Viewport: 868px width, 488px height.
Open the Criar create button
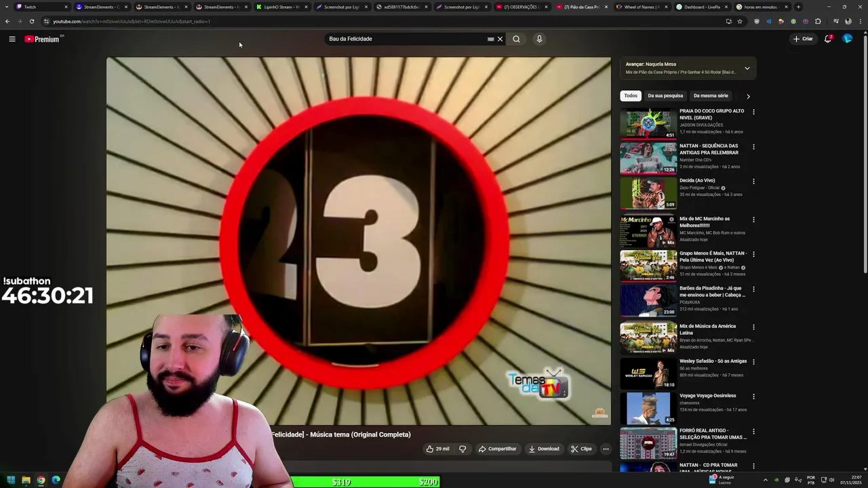[803, 39]
